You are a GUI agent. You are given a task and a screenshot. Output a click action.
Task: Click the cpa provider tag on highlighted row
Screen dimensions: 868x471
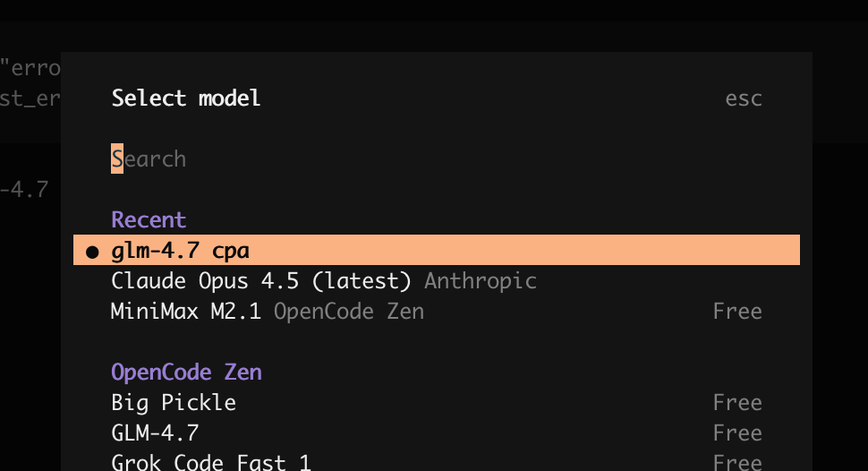tap(231, 251)
